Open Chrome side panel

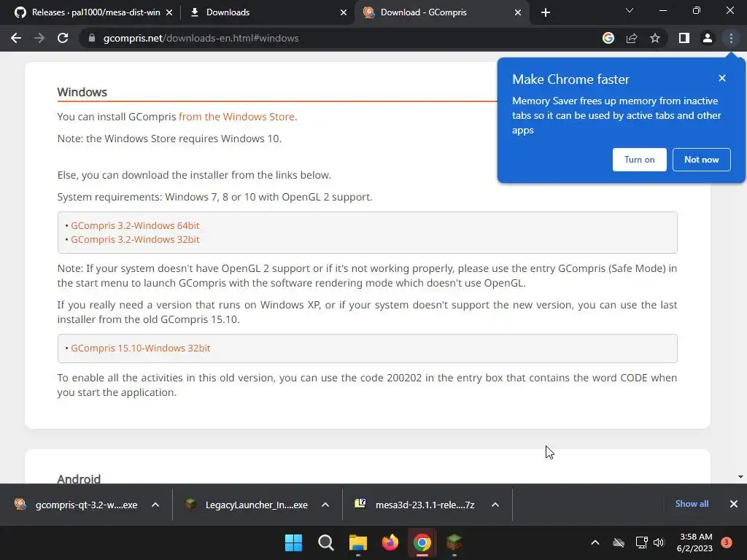coord(684,38)
